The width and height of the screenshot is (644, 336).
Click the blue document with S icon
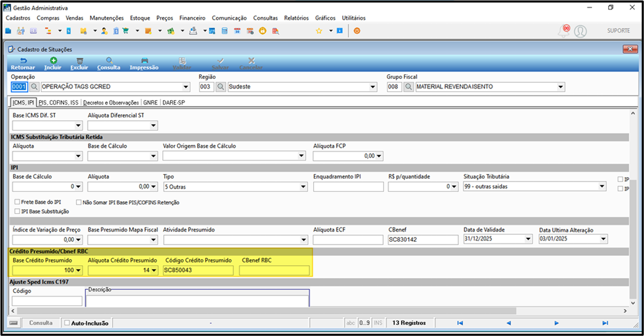click(x=69, y=31)
